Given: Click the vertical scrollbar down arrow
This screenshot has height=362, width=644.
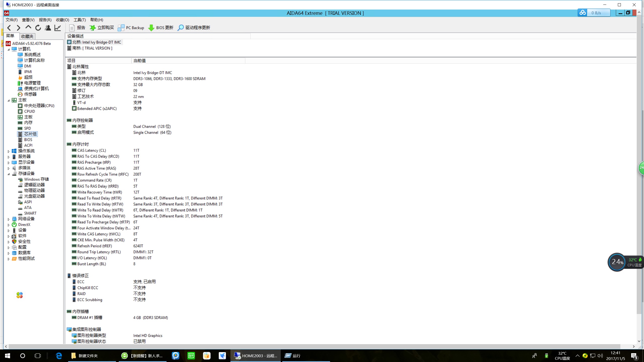Looking at the screenshot, I should (639, 341).
